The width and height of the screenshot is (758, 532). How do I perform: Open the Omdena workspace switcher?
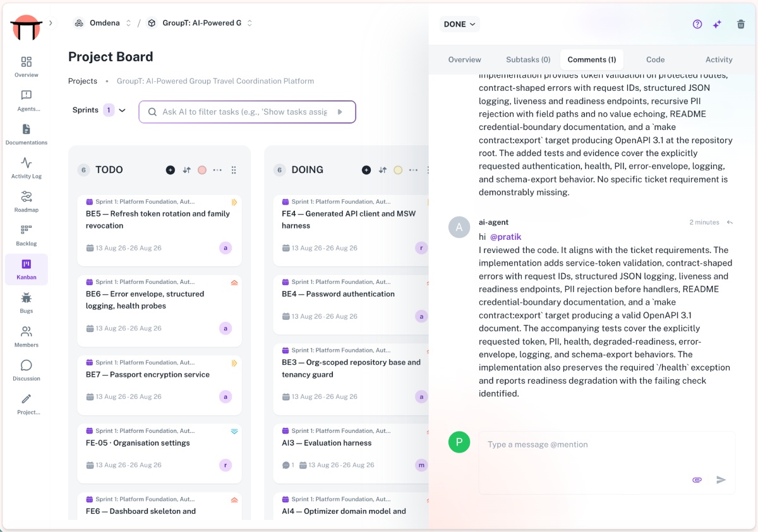coord(102,23)
